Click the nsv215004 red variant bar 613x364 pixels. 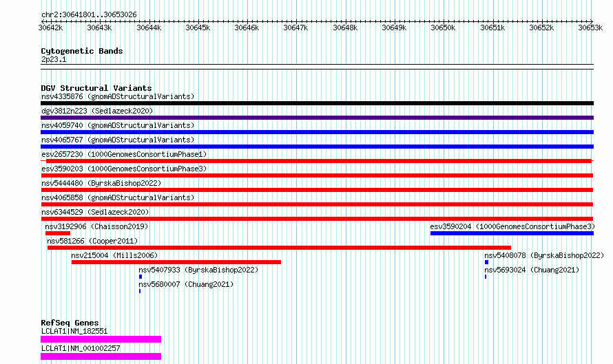[176, 262]
